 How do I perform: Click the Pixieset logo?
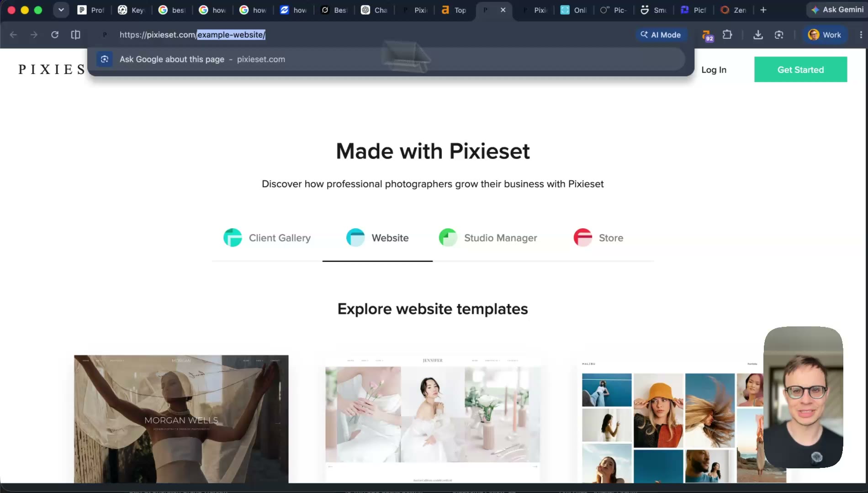click(52, 69)
